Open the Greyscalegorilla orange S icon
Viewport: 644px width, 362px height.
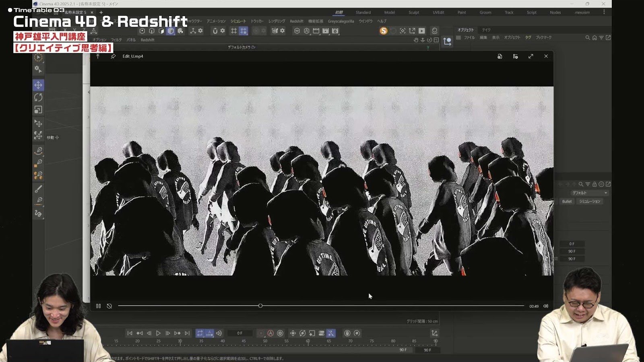[384, 30]
